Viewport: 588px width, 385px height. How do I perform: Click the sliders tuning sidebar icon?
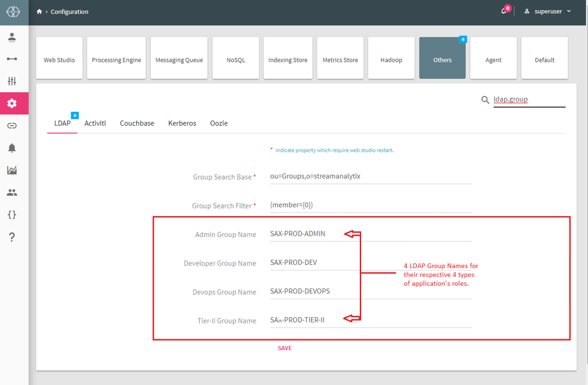point(12,81)
